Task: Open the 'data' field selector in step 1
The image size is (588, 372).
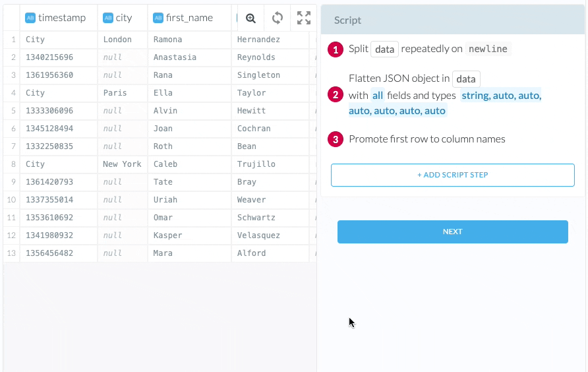Action: pos(384,49)
